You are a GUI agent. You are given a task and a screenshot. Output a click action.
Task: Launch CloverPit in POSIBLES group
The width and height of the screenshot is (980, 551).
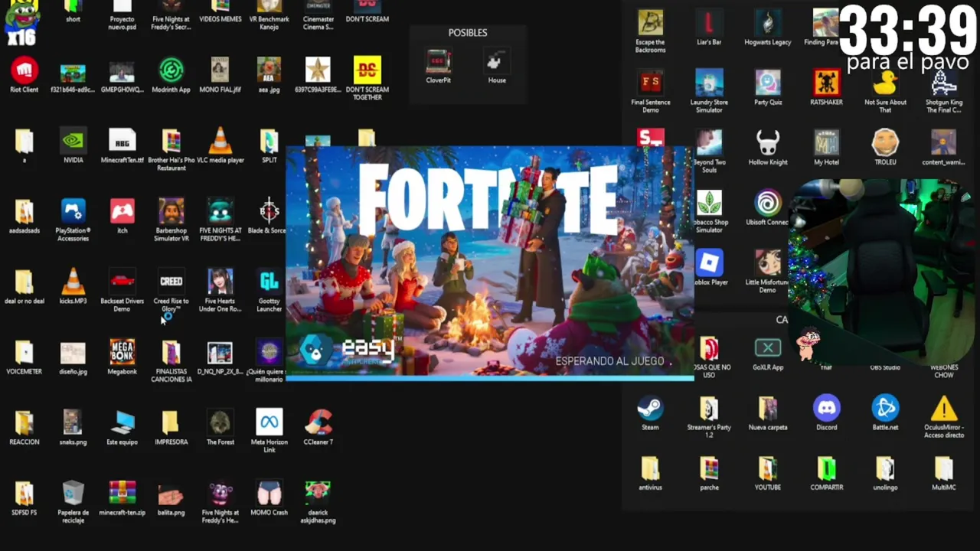pyautogui.click(x=438, y=63)
